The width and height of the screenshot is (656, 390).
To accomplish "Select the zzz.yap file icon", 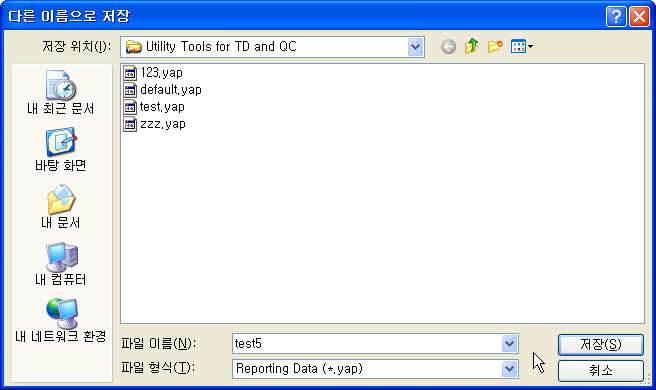I will tap(130, 124).
